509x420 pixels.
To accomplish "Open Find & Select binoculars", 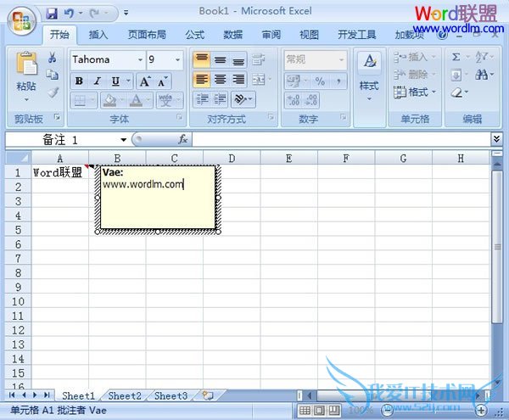I will click(x=484, y=75).
